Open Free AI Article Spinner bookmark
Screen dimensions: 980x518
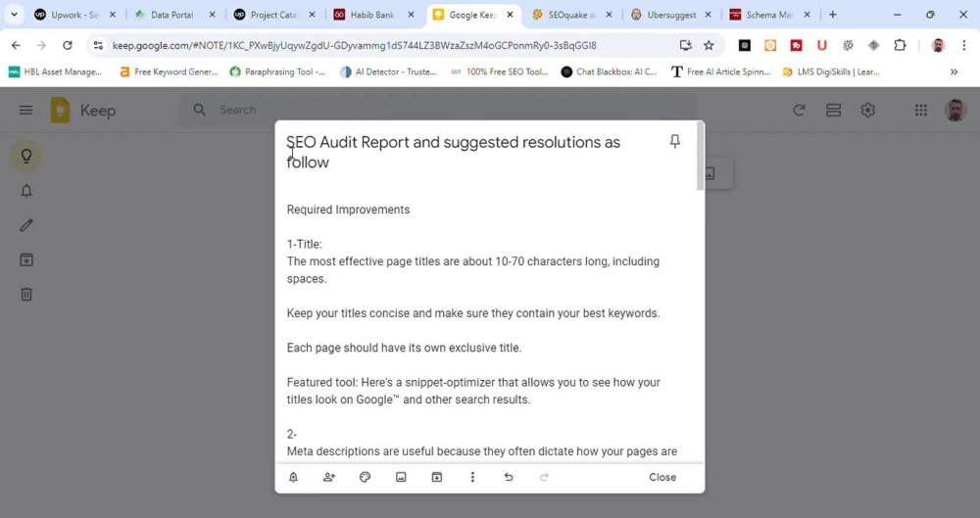click(720, 71)
